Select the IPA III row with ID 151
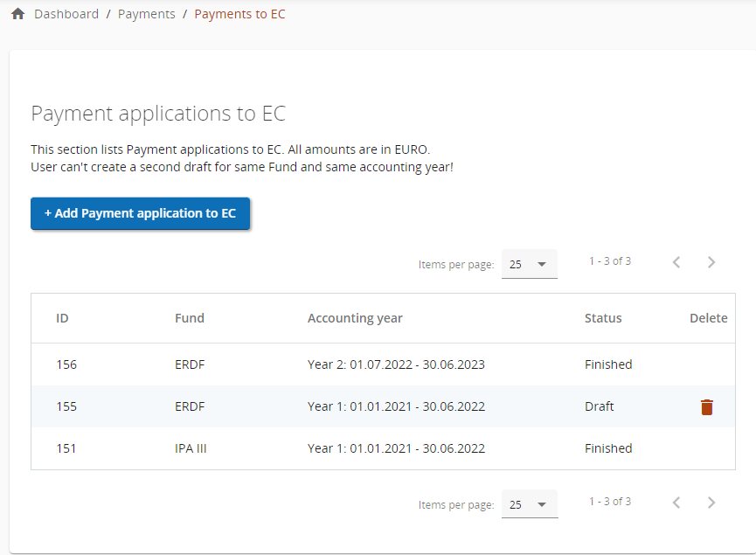Screen dimensions: 756x555 66,448
